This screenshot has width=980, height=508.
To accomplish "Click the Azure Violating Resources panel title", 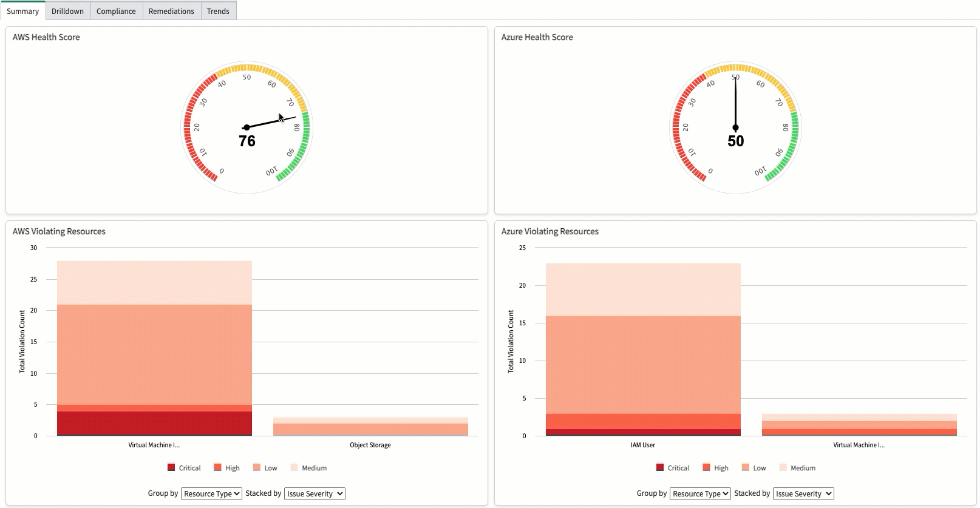I will pos(550,231).
